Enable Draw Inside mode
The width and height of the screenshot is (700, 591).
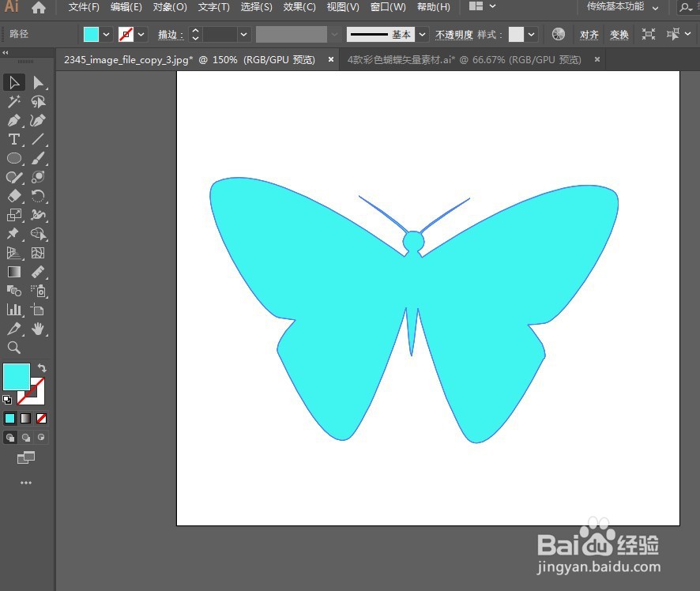pos(42,438)
